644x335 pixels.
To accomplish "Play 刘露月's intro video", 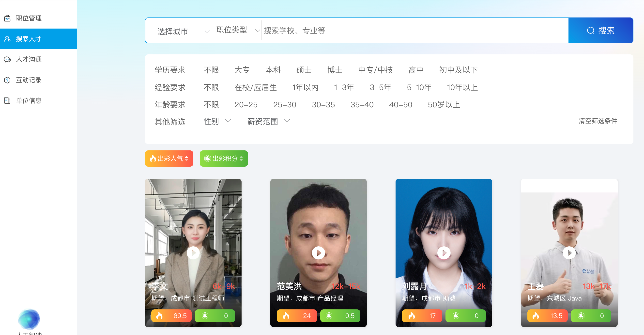I will tap(444, 253).
